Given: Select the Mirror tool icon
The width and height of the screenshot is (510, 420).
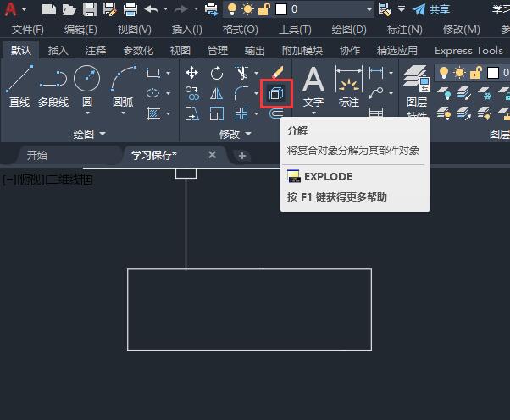Looking at the screenshot, I should tap(217, 93).
